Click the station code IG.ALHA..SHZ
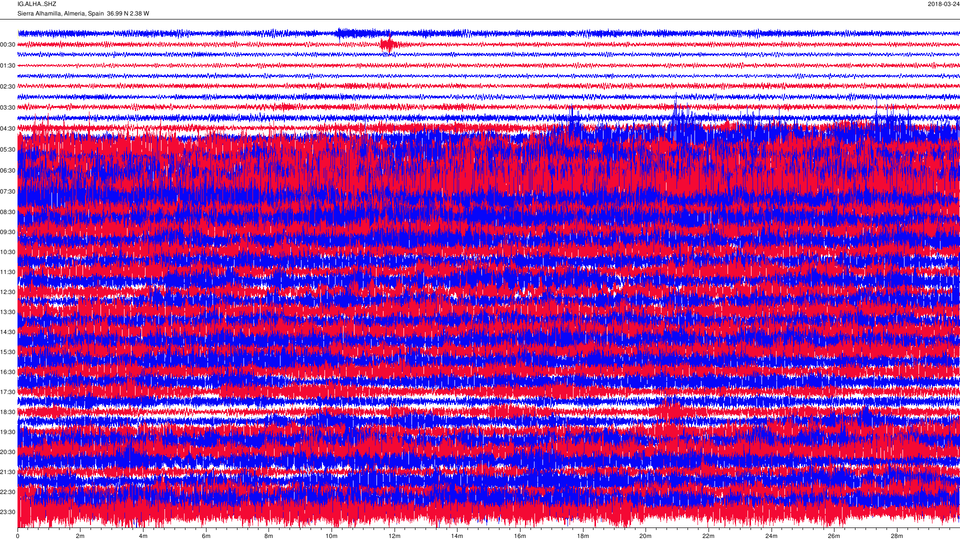960x540 pixels. tap(36, 4)
